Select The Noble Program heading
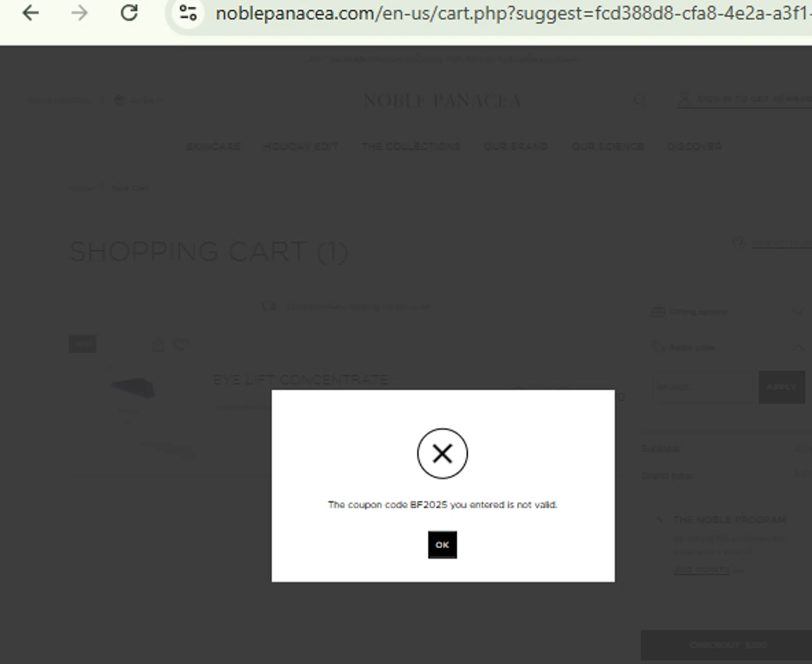812x664 pixels. pyautogui.click(x=730, y=520)
